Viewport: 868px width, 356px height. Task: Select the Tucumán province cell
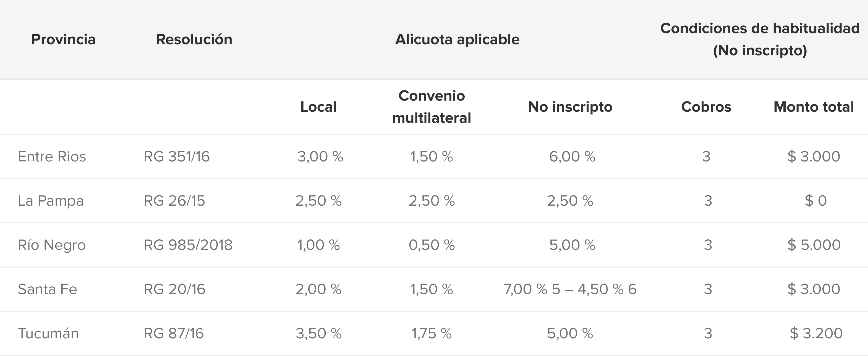pos(48,333)
